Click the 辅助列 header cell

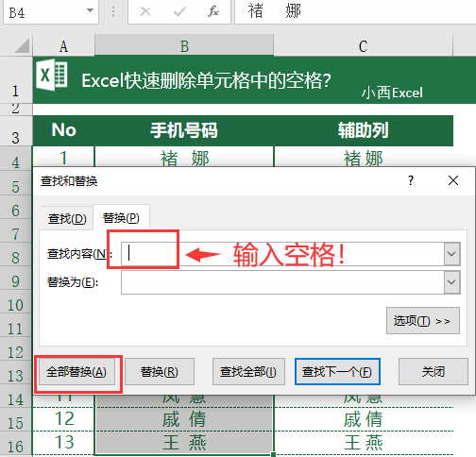[363, 130]
